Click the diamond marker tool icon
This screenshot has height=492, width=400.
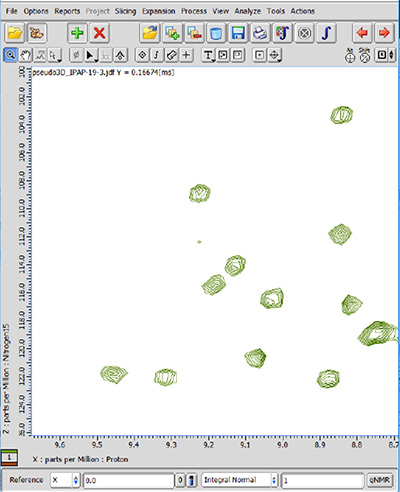[142, 55]
